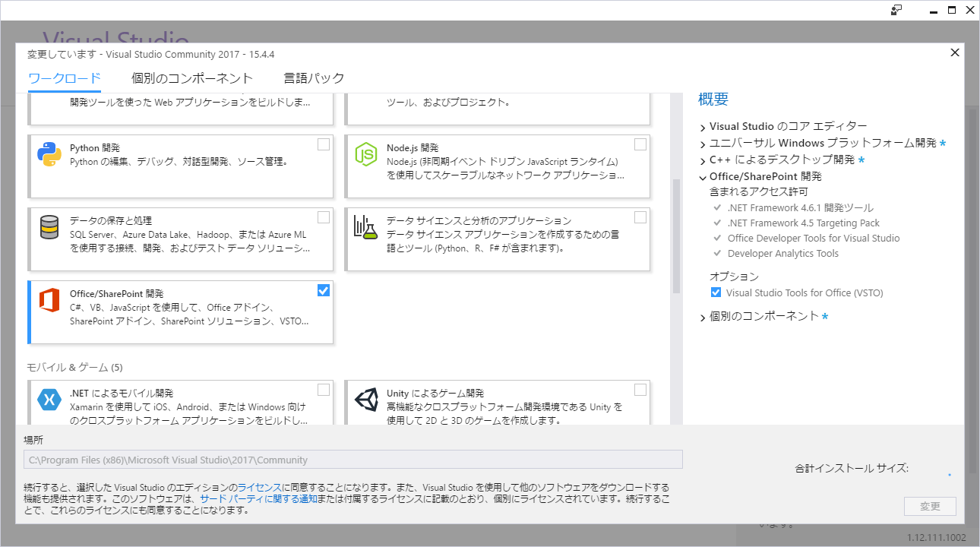Click .NET Framework 4.6.1 開発ツール entry

(x=800, y=207)
